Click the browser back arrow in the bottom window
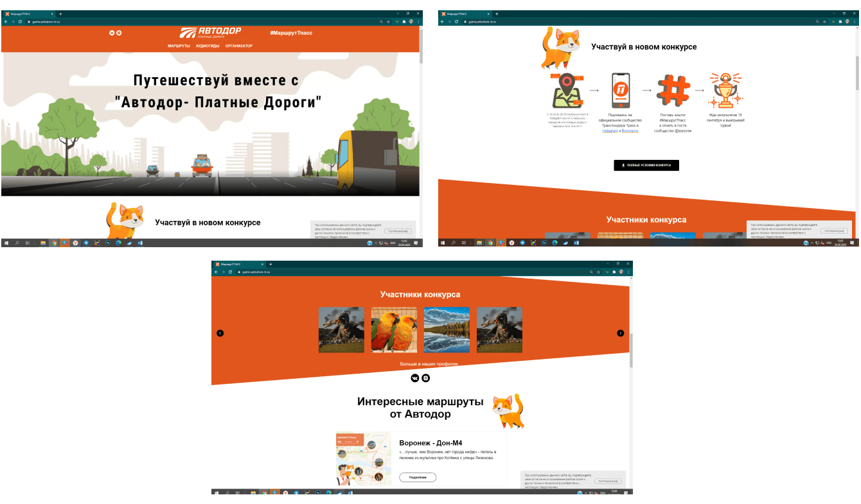Viewport: 861px width, 504px height. coord(215,272)
